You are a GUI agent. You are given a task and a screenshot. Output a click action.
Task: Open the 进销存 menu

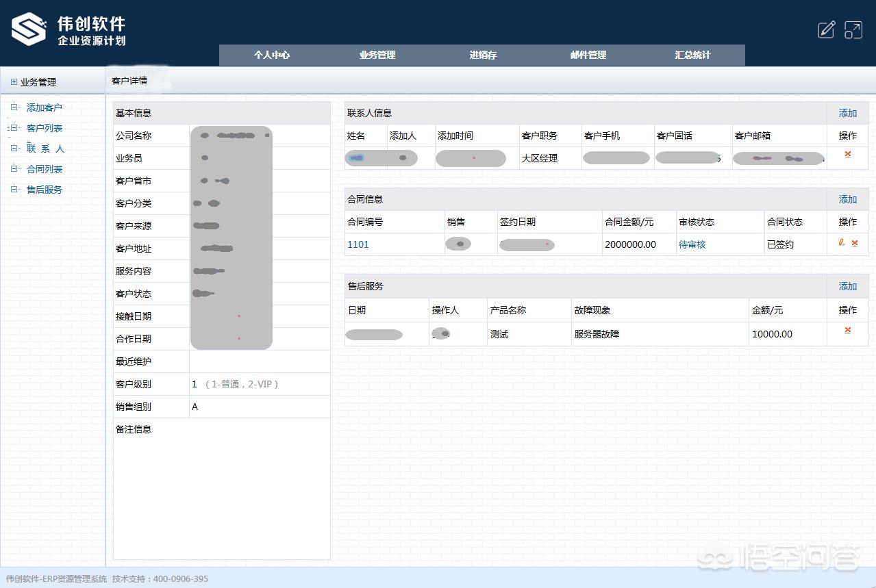(483, 55)
